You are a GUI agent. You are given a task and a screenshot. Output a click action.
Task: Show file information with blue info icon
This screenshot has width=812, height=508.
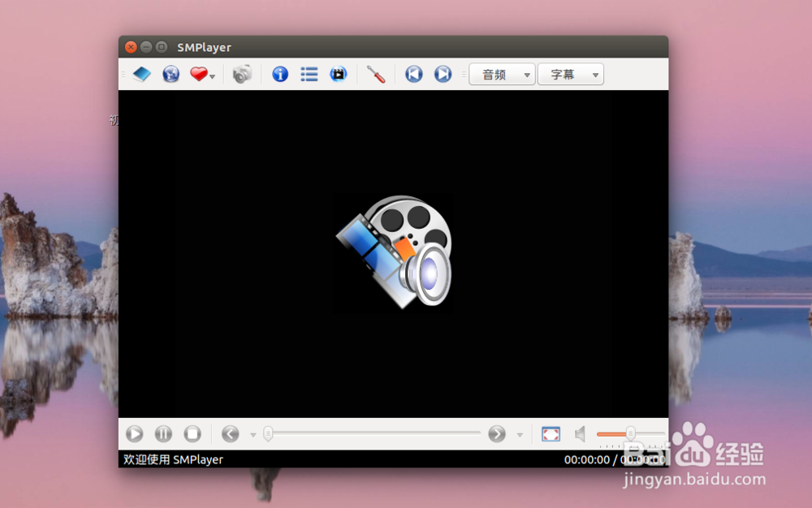pyautogui.click(x=280, y=75)
